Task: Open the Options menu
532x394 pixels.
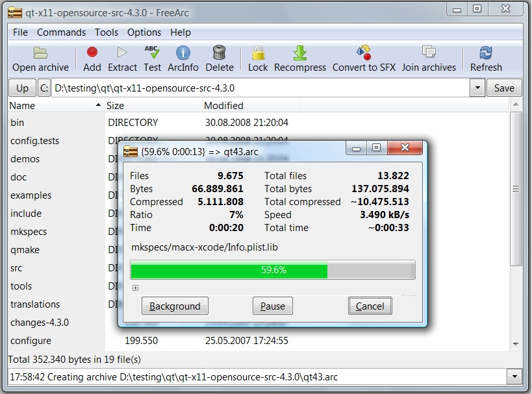Action: [144, 32]
